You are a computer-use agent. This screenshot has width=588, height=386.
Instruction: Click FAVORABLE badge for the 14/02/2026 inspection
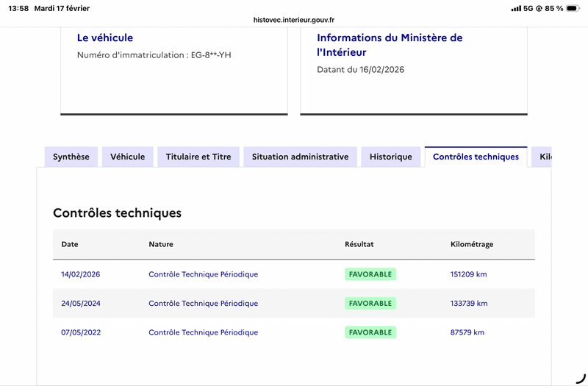370,274
